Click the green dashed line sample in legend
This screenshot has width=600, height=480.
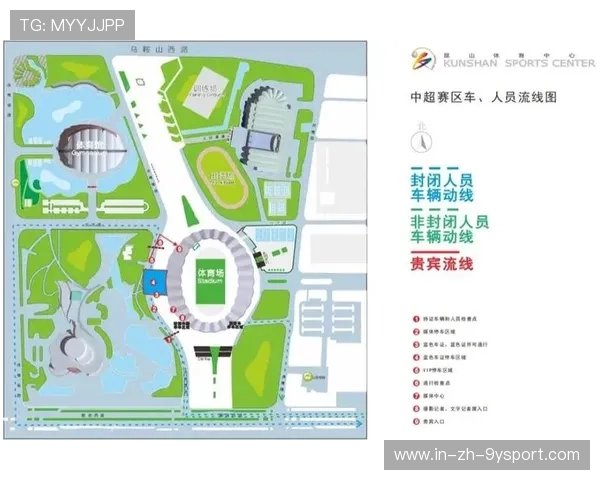(x=434, y=209)
